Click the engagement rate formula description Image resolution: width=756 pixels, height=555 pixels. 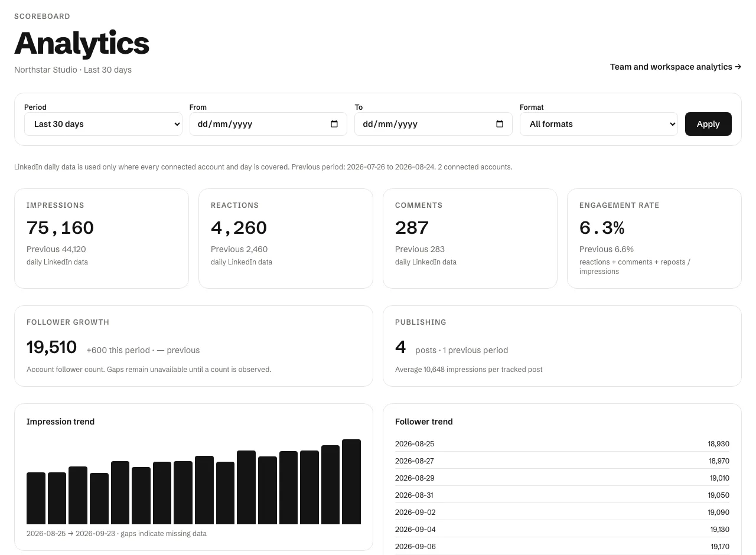pyautogui.click(x=635, y=267)
